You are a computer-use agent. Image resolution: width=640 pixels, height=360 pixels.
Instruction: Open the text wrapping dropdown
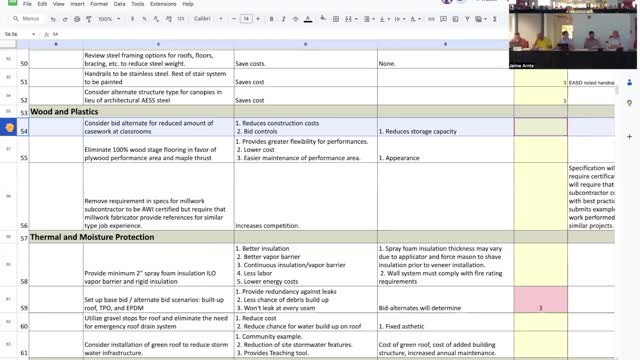click(x=399, y=19)
